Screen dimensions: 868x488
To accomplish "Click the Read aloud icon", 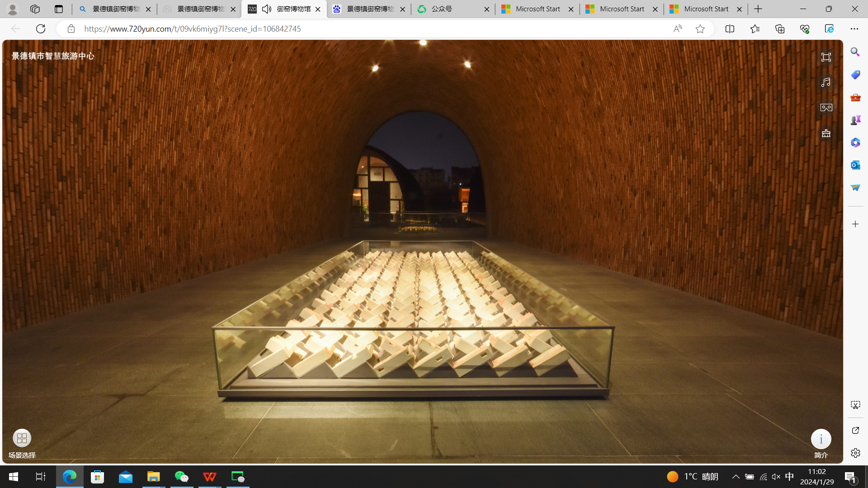I will (677, 29).
